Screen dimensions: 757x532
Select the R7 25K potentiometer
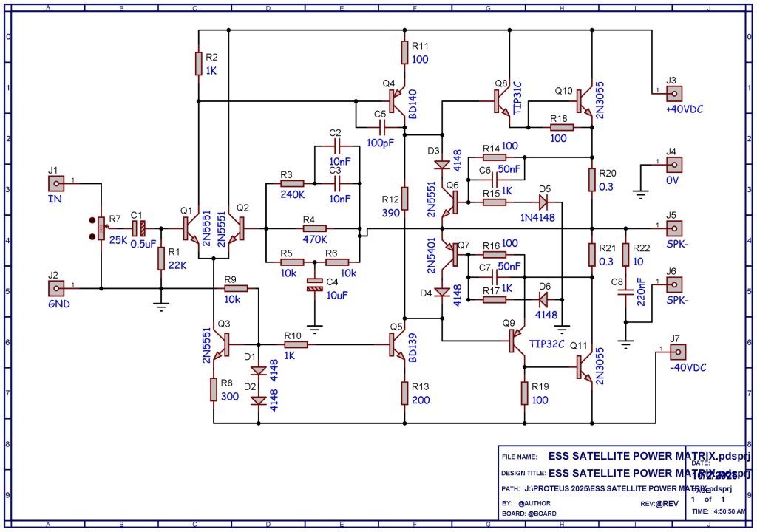(x=99, y=229)
